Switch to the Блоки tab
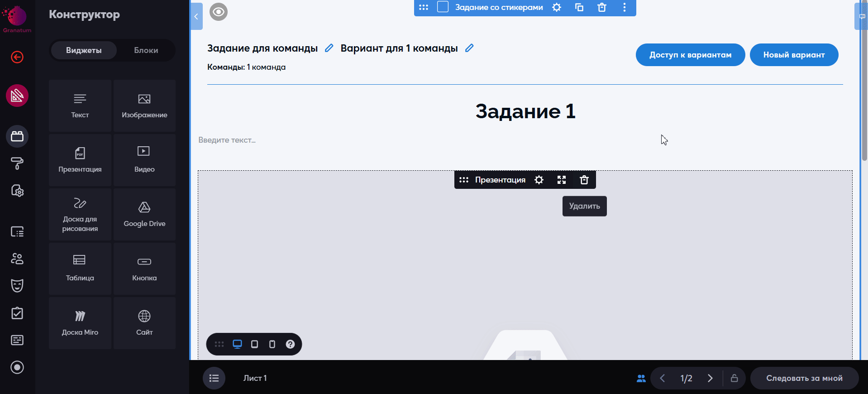This screenshot has width=868, height=394. click(x=146, y=50)
